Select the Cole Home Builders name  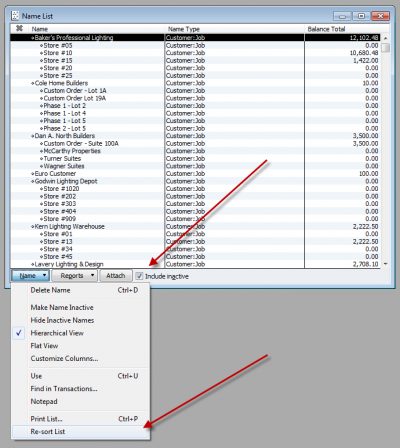(61, 83)
